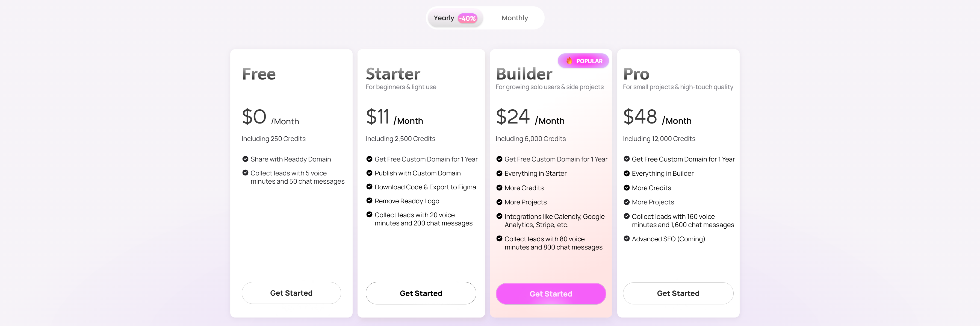Click Get Started on Starter plan
Image resolution: width=980 pixels, height=326 pixels.
(420, 293)
